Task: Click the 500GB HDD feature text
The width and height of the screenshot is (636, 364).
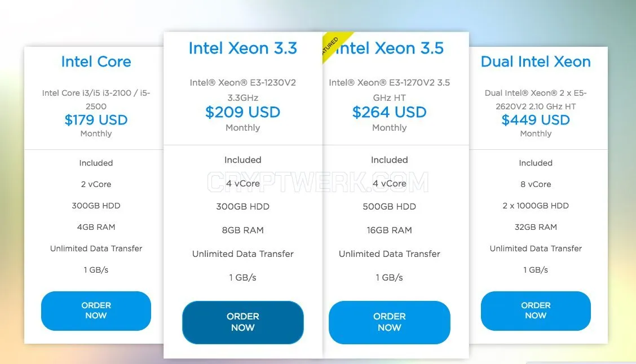Action: 390,207
